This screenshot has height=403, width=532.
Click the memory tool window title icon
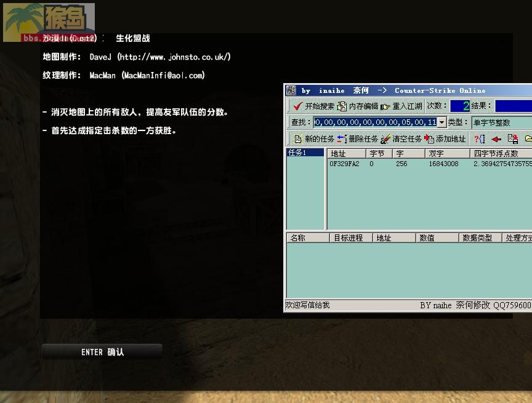pyautogui.click(x=291, y=90)
